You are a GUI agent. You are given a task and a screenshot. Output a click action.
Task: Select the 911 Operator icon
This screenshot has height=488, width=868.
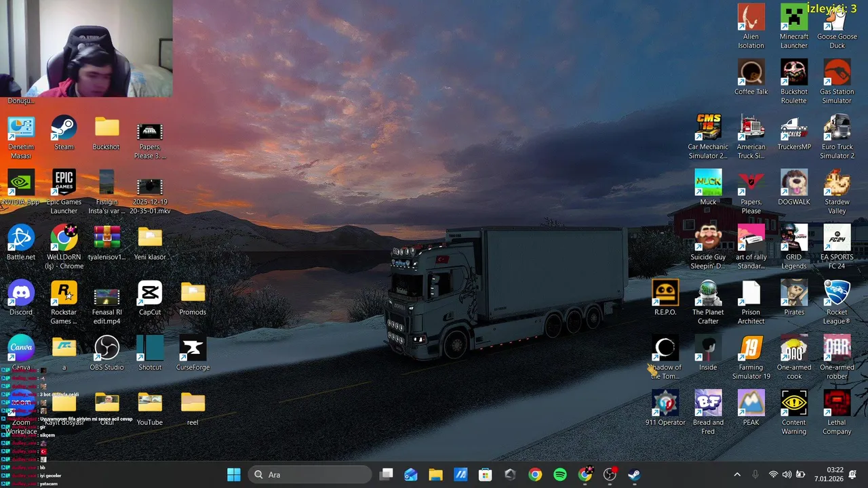coord(665,408)
